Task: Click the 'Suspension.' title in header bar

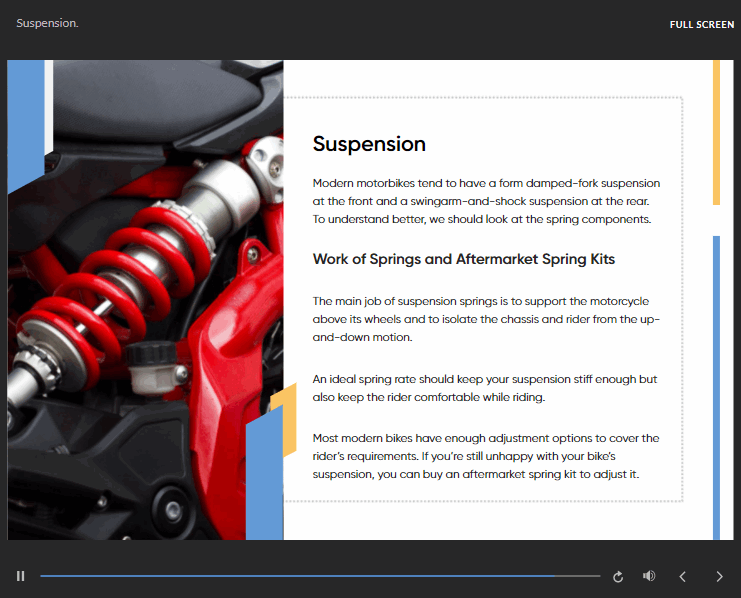Action: point(47,23)
